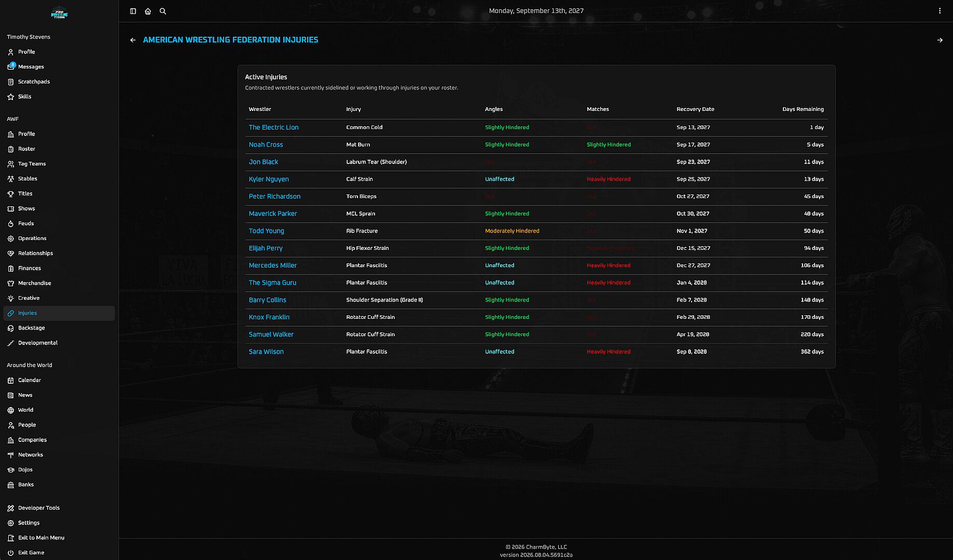This screenshot has height=560, width=953.
Task: Click the Recovery Date column header
Action: (x=695, y=109)
